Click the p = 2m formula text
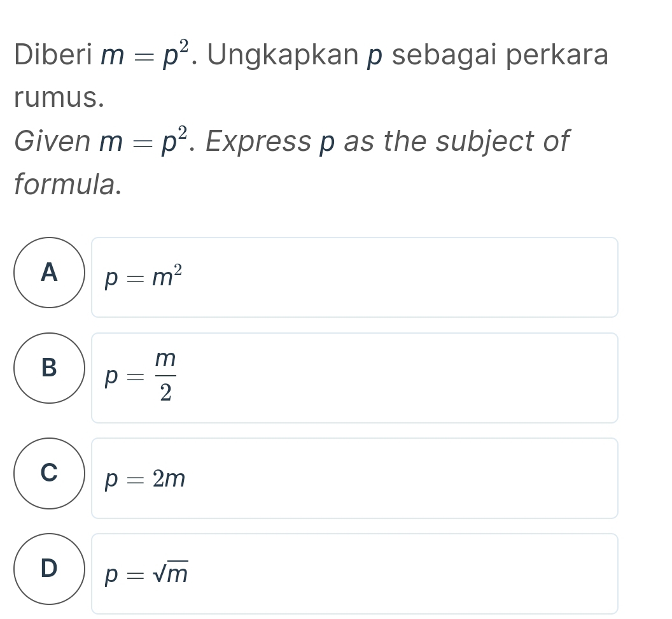 (146, 479)
